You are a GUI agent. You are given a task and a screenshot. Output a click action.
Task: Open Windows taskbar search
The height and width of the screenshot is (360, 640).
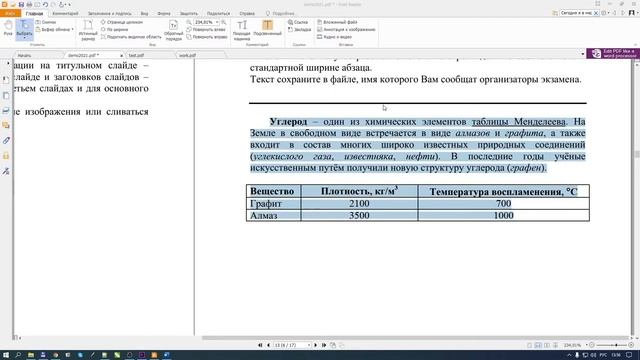pyautogui.click(x=18, y=355)
